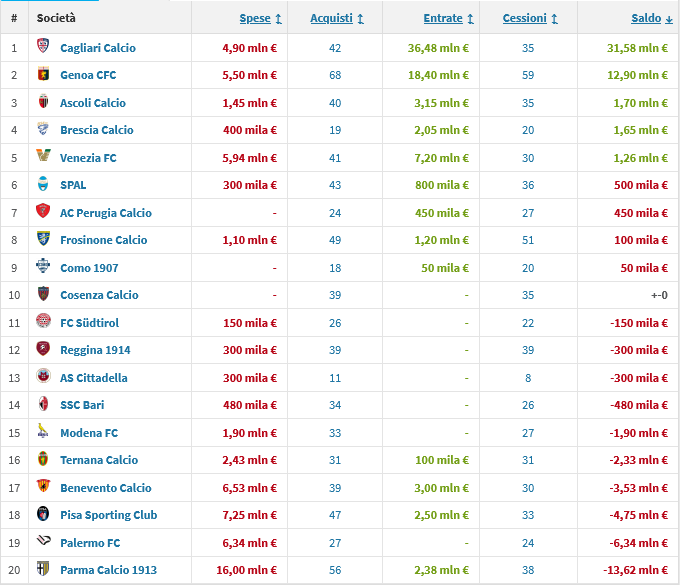Open the Brescia Calcio club crest
The width and height of the screenshot is (680, 585).
click(x=43, y=129)
